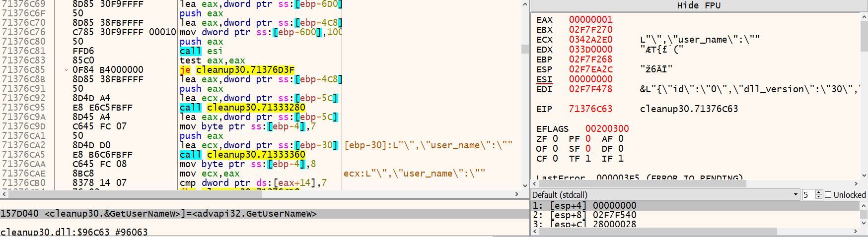Select the EIP register value 71376C63
The image size is (868, 237).
pyautogui.click(x=590, y=109)
